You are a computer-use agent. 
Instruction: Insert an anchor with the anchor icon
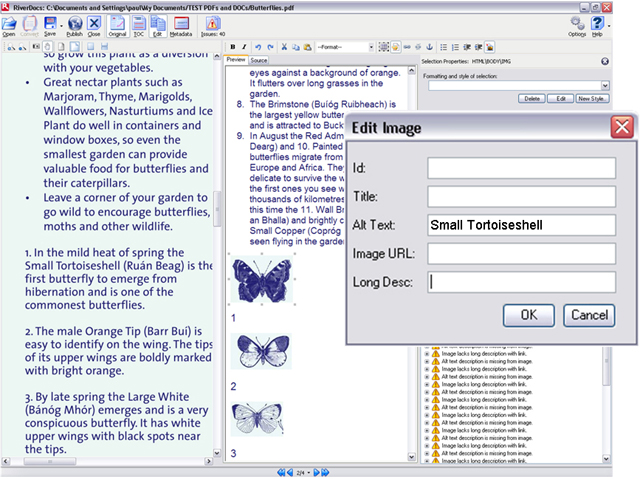point(430,47)
